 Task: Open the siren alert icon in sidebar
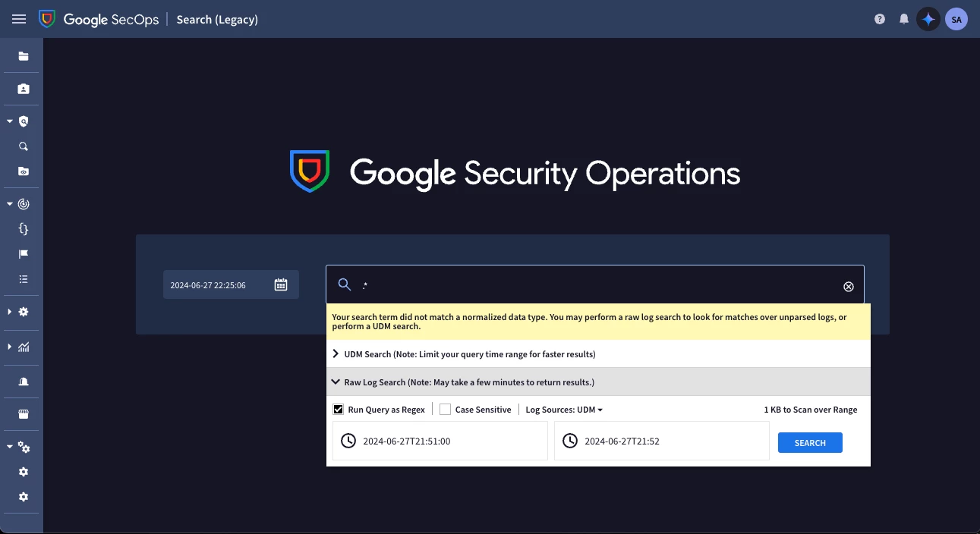point(24,382)
